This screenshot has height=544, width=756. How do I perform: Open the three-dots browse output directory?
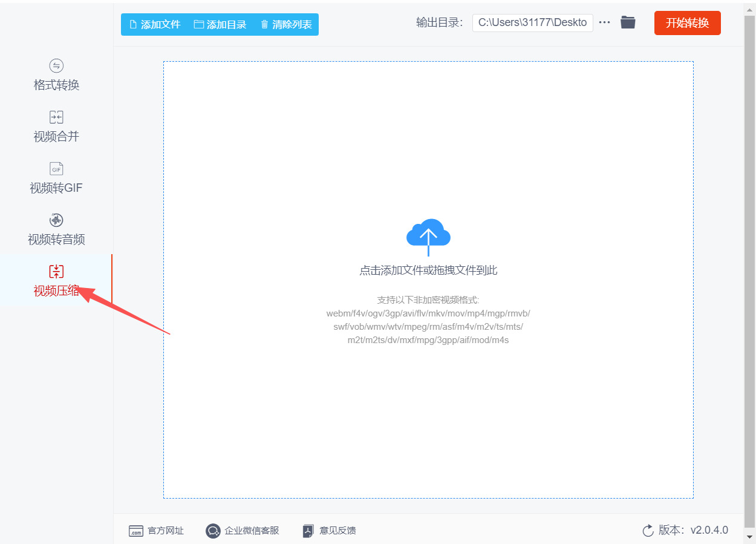[x=604, y=22]
